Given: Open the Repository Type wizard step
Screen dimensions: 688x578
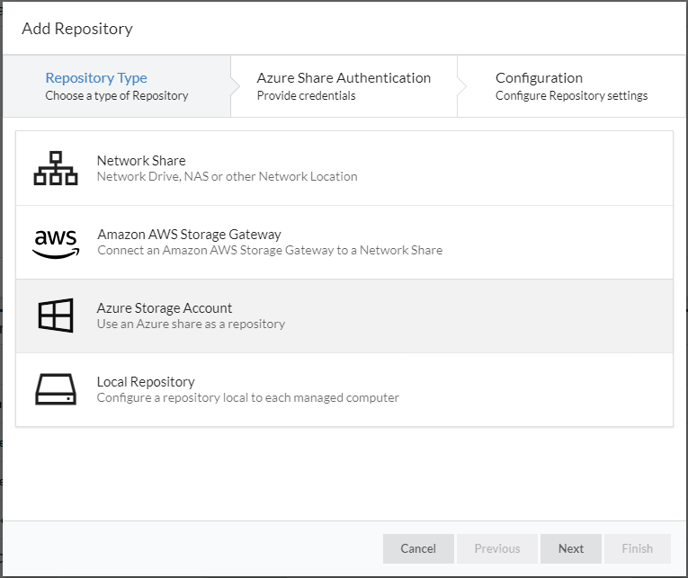Looking at the screenshot, I should tap(117, 86).
